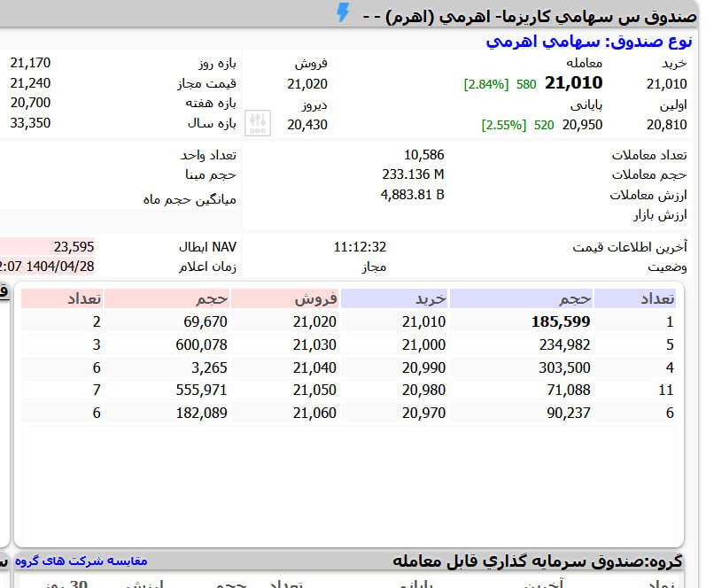Select buy order price 20,980
This screenshot has width=706, height=588.
click(423, 390)
